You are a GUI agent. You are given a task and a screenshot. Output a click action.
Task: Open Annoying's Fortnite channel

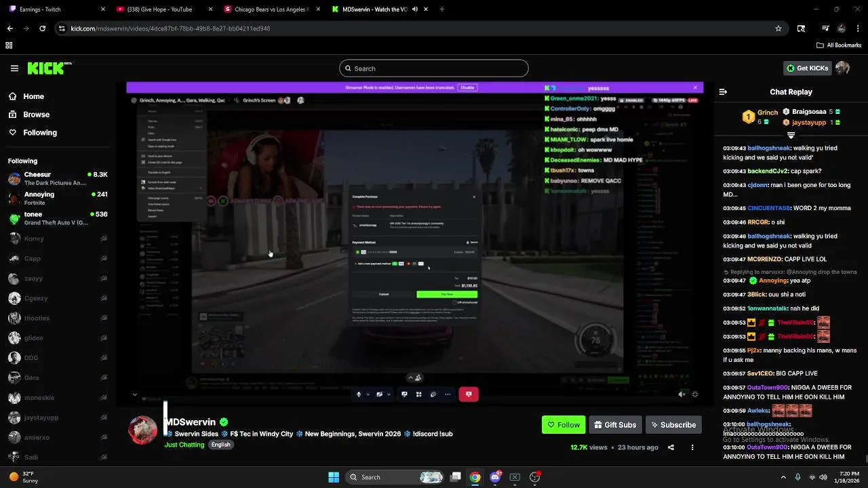pos(58,199)
